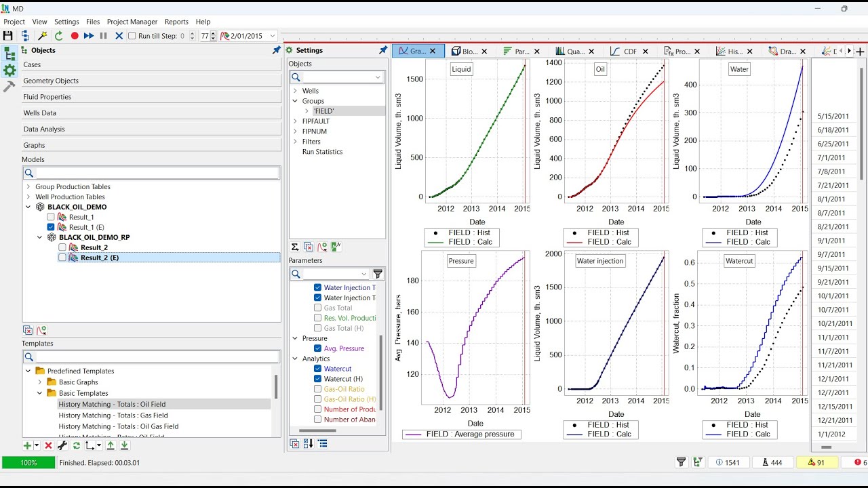868x488 pixels.
Task: Refresh the templates list with green arrows
Action: click(76, 445)
